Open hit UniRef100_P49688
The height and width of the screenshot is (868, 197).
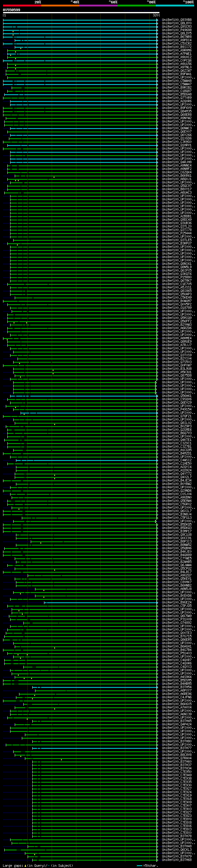(x=177, y=30)
